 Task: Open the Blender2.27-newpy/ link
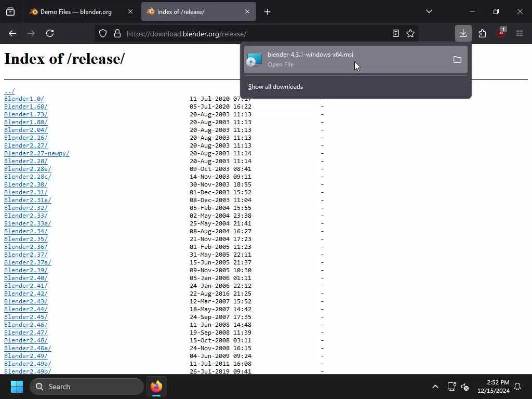click(x=37, y=153)
